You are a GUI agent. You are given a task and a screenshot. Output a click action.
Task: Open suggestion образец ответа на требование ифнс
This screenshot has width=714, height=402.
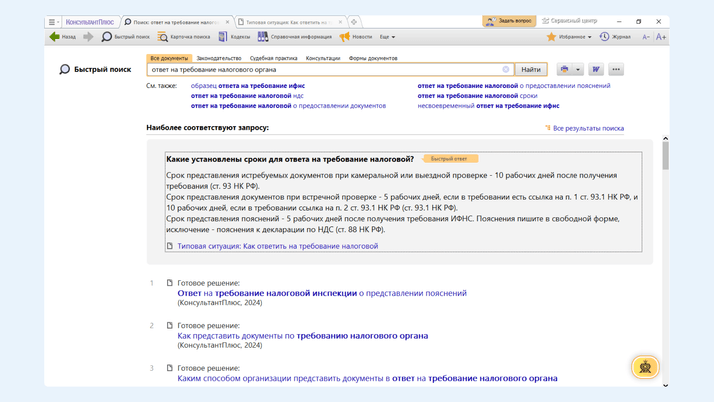point(248,86)
